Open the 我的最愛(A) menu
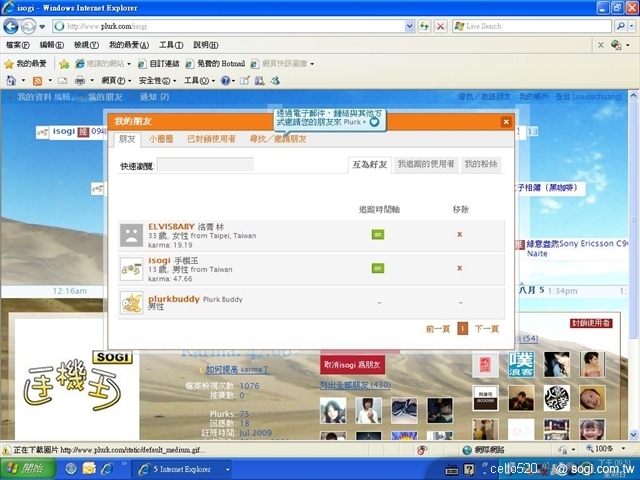The image size is (640, 480). click(x=129, y=45)
